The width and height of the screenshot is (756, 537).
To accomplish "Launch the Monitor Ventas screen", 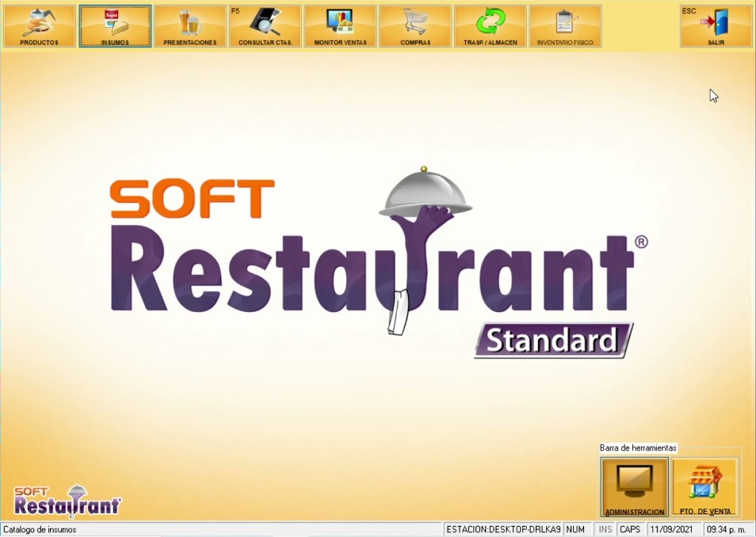I will pyautogui.click(x=341, y=26).
